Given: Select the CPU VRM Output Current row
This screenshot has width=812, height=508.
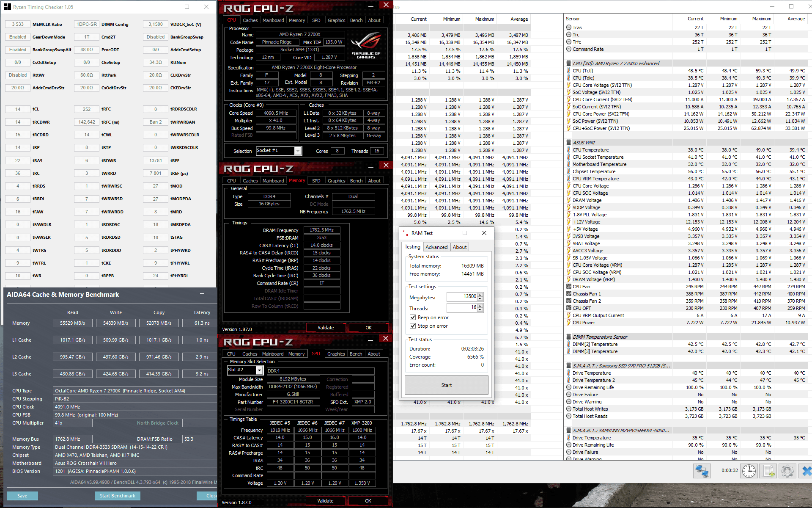Looking at the screenshot, I should pos(686,315).
